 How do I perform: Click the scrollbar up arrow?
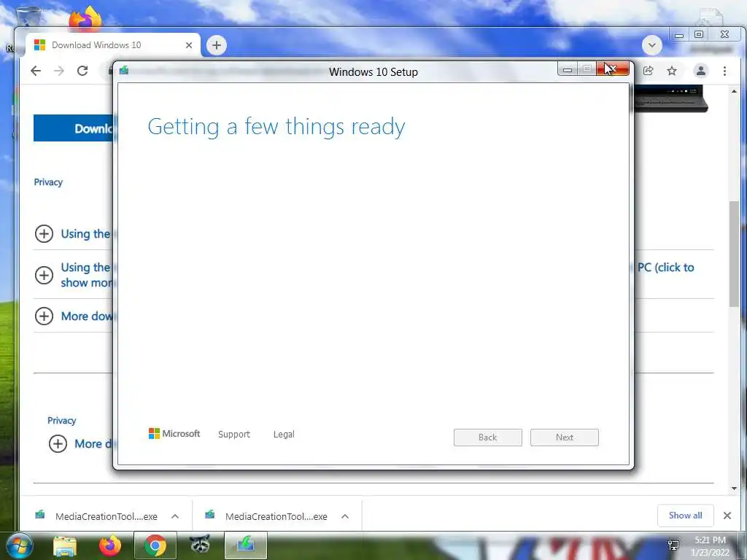[x=734, y=91]
